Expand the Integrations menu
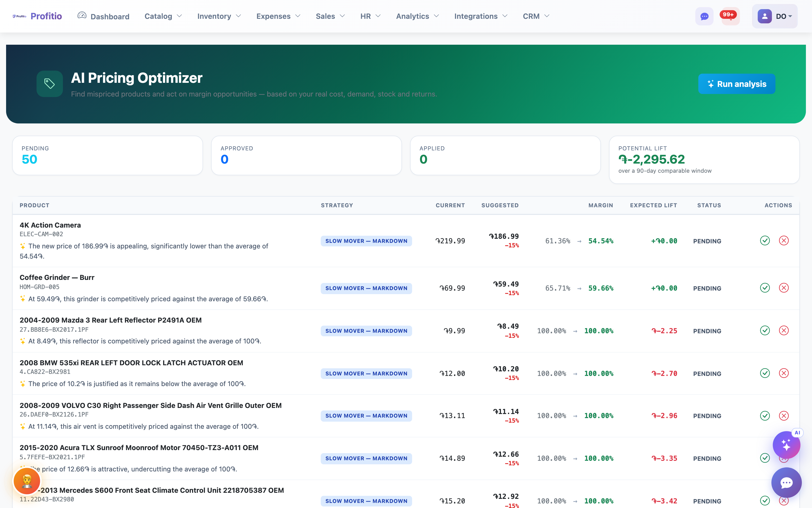Screen dimensions: 812x508 click(481, 16)
